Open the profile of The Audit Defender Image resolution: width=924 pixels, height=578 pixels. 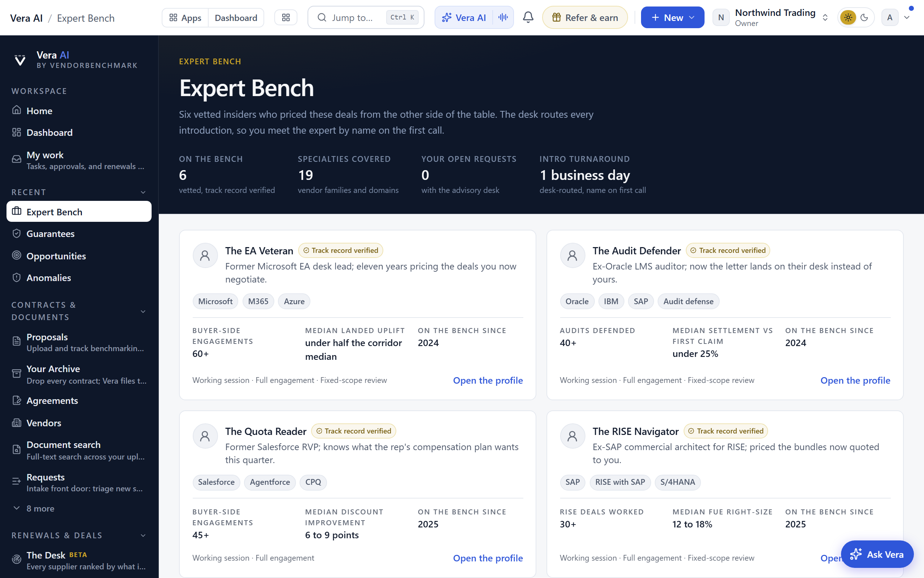click(x=855, y=380)
